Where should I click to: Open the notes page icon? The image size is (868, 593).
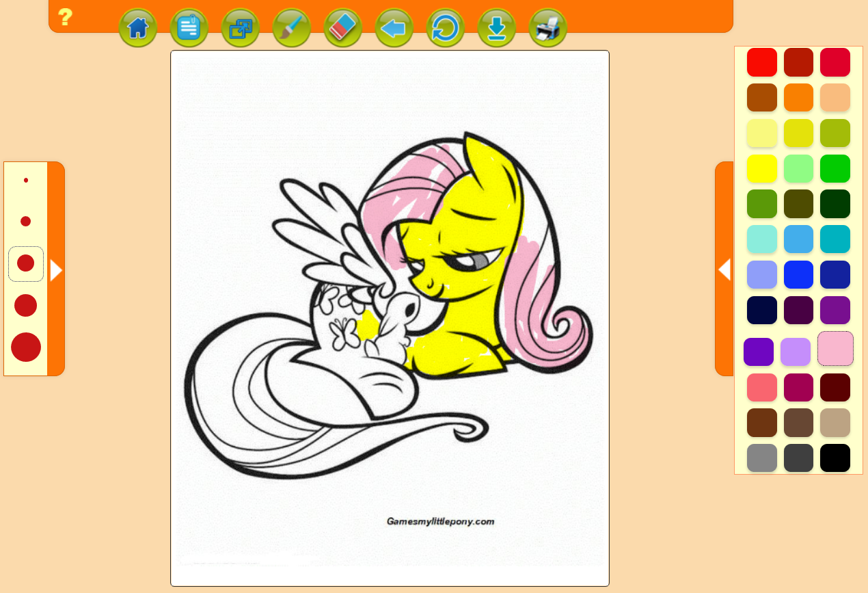click(189, 28)
